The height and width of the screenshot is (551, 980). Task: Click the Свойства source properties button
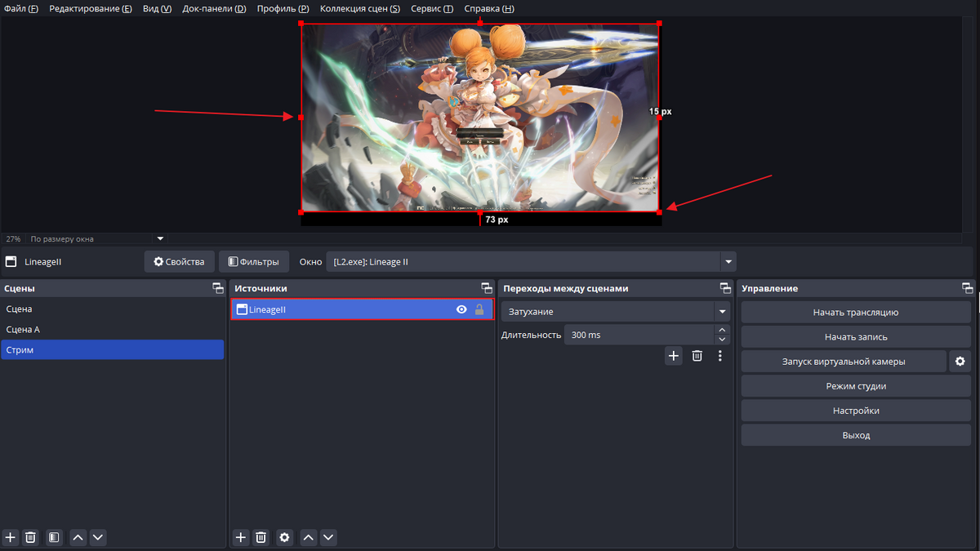click(180, 262)
